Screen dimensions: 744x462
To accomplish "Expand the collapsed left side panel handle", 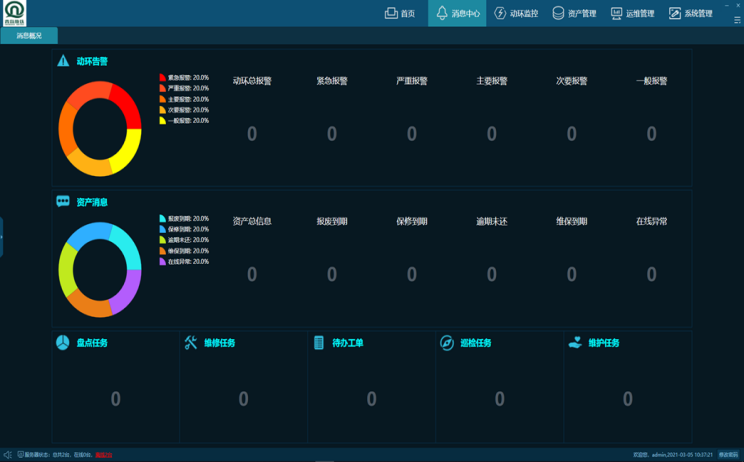I will (x=2, y=236).
